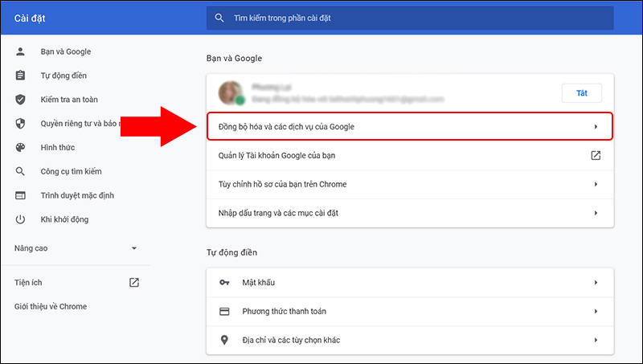Click the power icon for Khi khởi động
This screenshot has height=364, width=643.
[x=20, y=219]
